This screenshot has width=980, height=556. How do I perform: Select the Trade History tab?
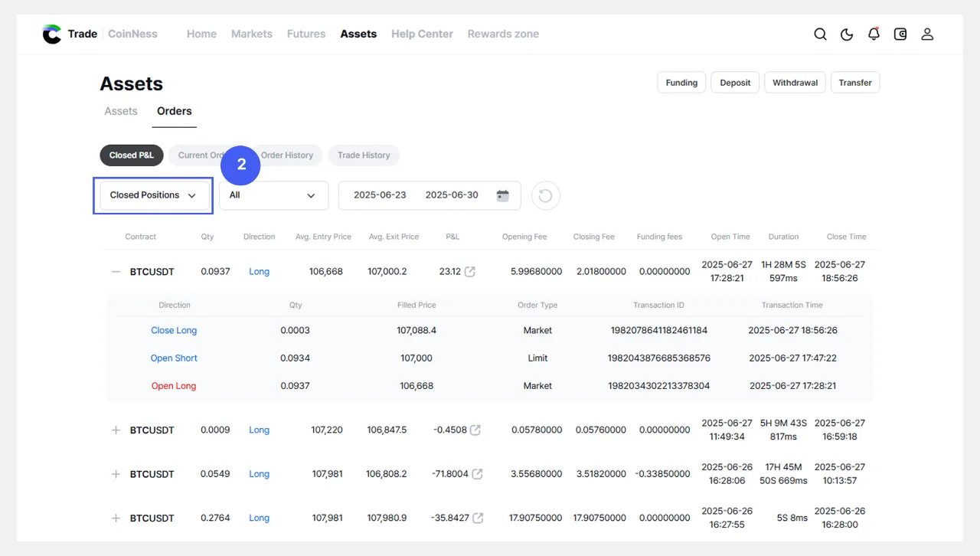pos(364,155)
